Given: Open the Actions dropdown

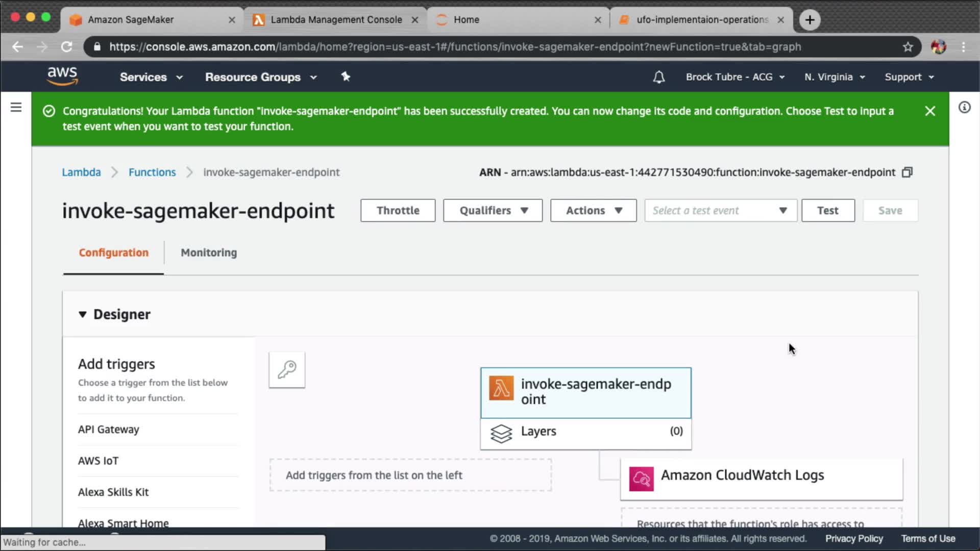Looking at the screenshot, I should (593, 211).
